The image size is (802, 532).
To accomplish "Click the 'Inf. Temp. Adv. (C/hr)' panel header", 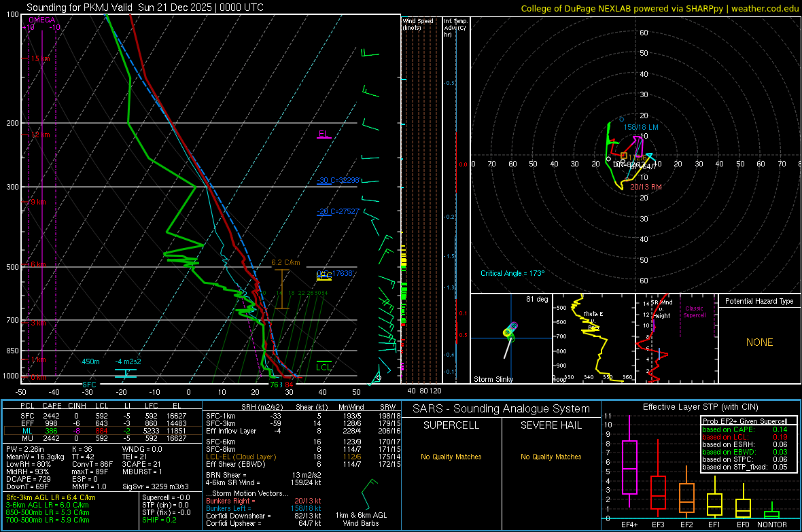I will coord(455,28).
